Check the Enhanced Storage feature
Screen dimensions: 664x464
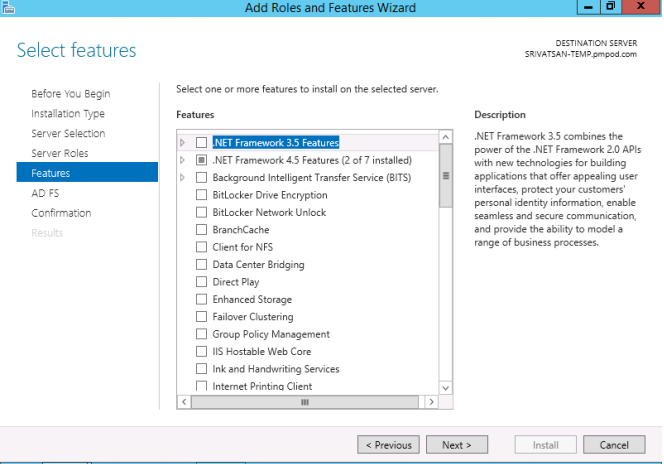coord(202,299)
